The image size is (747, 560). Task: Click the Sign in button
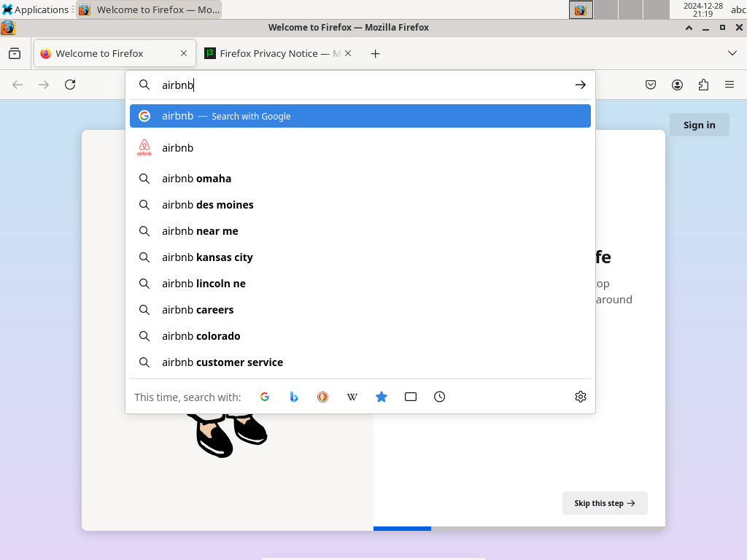pyautogui.click(x=699, y=125)
